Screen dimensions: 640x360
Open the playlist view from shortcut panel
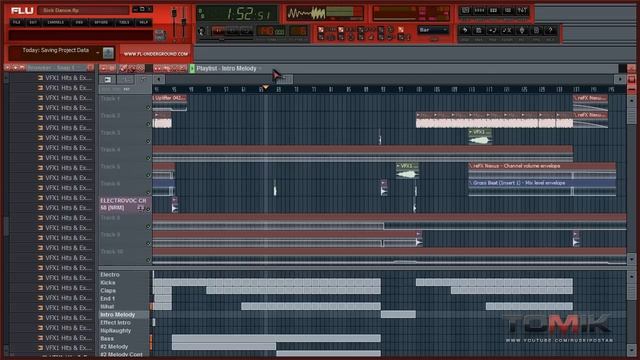coord(465,11)
